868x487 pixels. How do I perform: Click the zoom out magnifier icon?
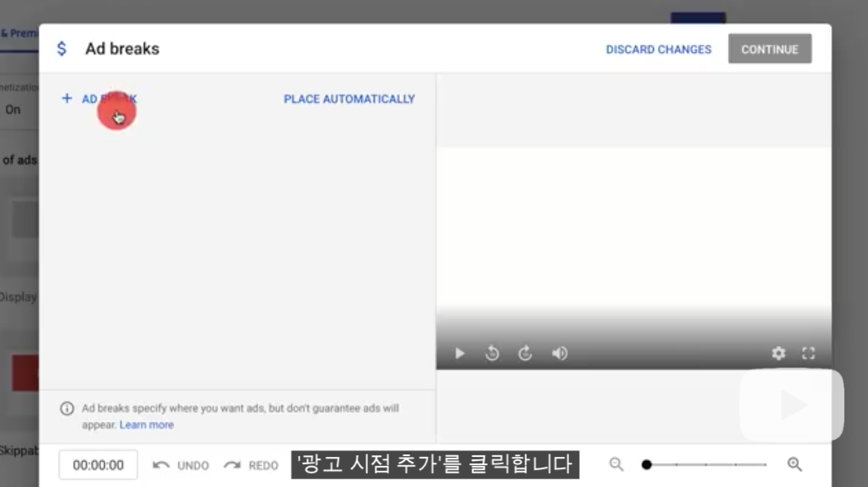616,464
